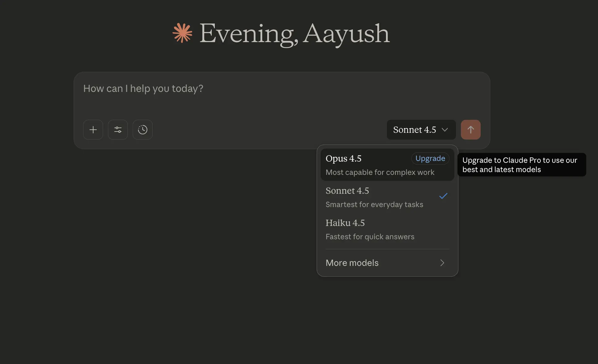This screenshot has height=364, width=598.
Task: Click the clock extended thinking icon
Action: pos(142,130)
